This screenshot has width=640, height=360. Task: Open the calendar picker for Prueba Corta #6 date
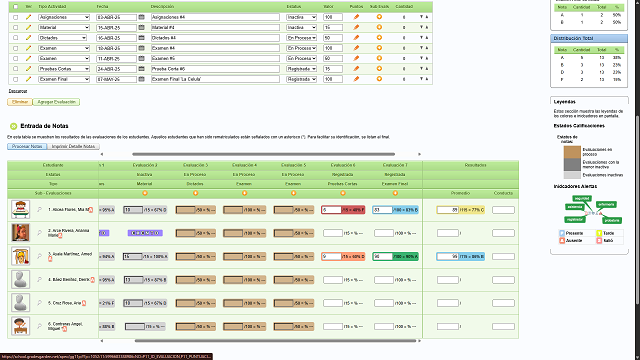point(142,69)
